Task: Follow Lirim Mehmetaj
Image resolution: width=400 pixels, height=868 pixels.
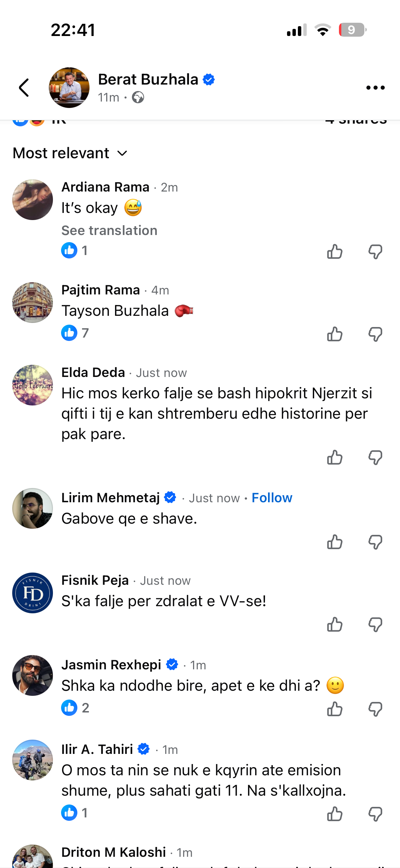Action: 272,498
